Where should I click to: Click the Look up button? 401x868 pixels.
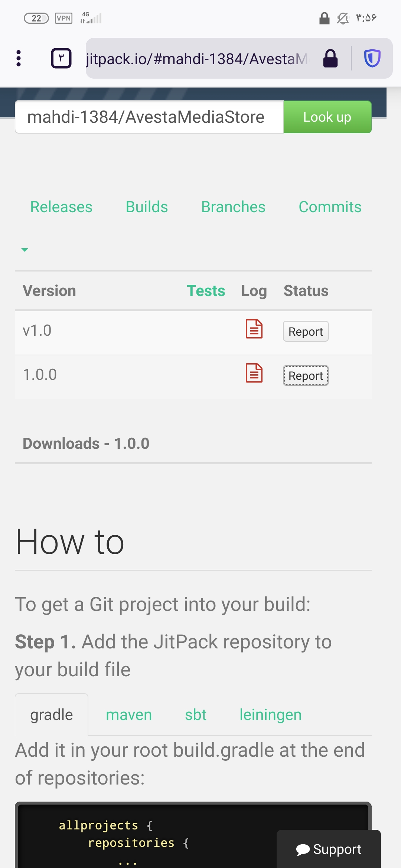tap(327, 117)
